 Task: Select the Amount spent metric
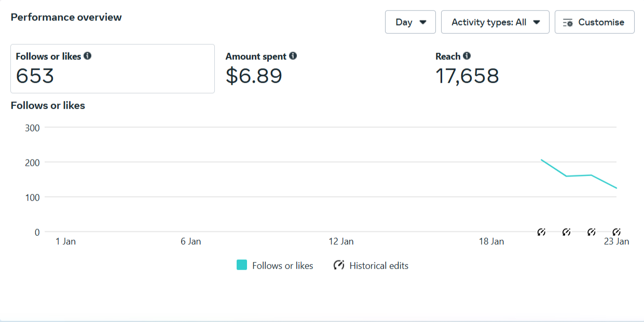point(261,69)
